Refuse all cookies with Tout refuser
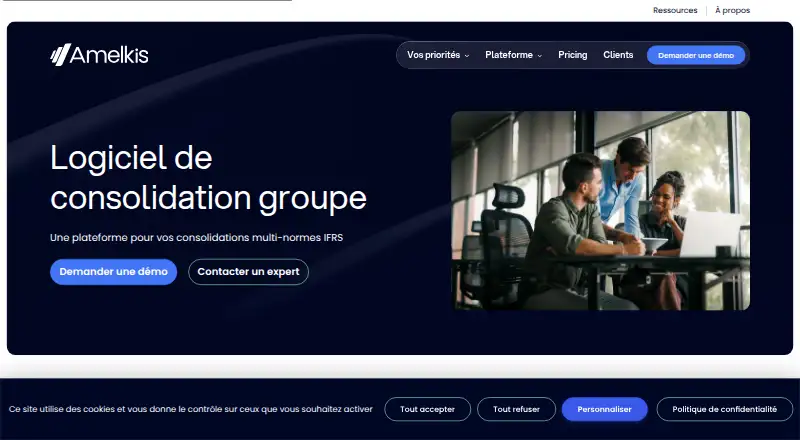The width and height of the screenshot is (800, 440). (x=516, y=409)
